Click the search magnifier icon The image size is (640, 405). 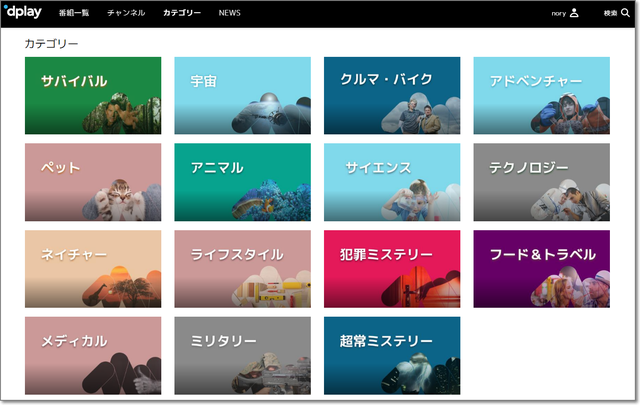click(x=627, y=14)
